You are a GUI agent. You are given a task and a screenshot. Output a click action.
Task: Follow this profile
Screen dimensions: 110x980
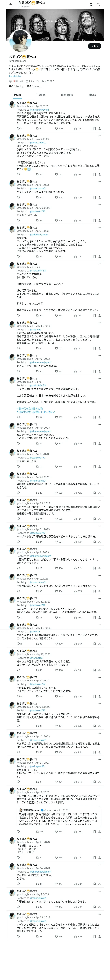point(94,46)
